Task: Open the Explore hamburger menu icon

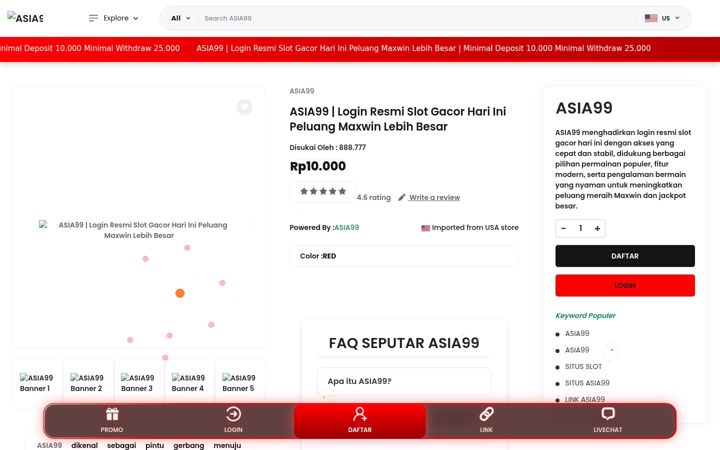Action: tap(93, 18)
